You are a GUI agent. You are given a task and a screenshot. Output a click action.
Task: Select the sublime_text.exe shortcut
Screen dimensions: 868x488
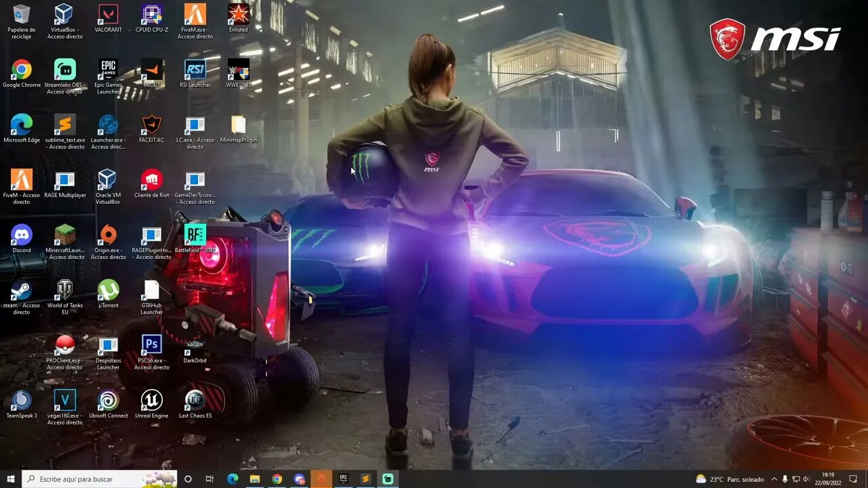point(65,131)
